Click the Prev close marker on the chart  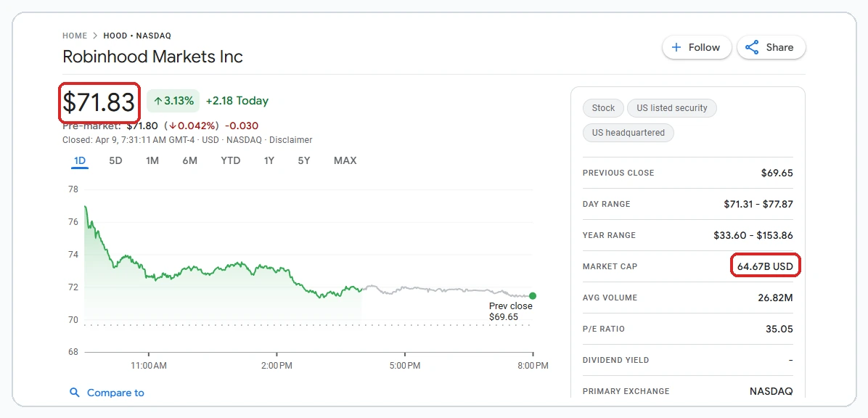point(511,311)
